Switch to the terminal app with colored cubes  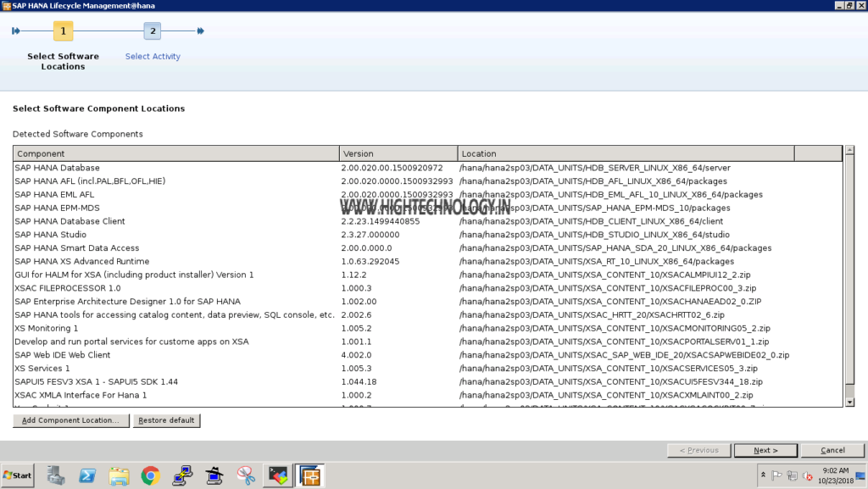tap(278, 475)
